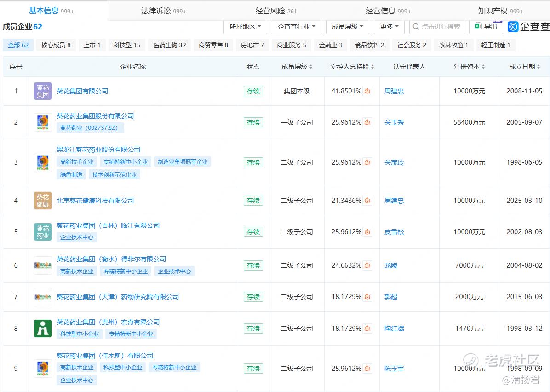Click the search magnifier icon

[x=416, y=27]
